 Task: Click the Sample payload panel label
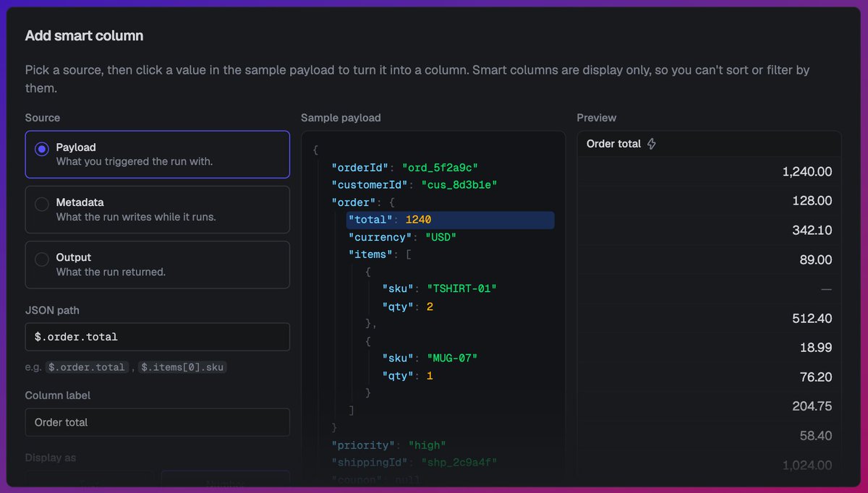pos(341,118)
